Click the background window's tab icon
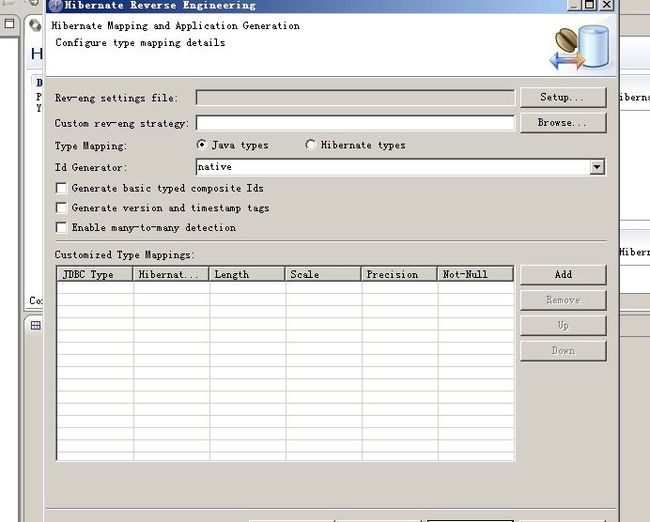 (35, 25)
